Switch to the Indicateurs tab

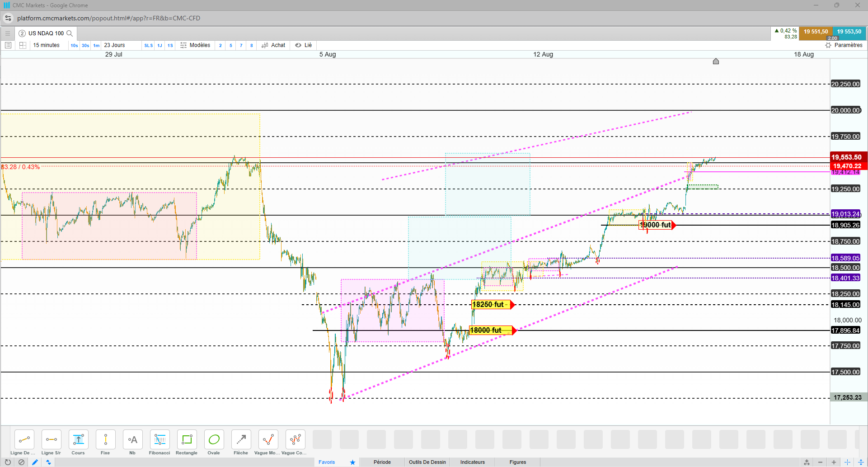(473, 462)
